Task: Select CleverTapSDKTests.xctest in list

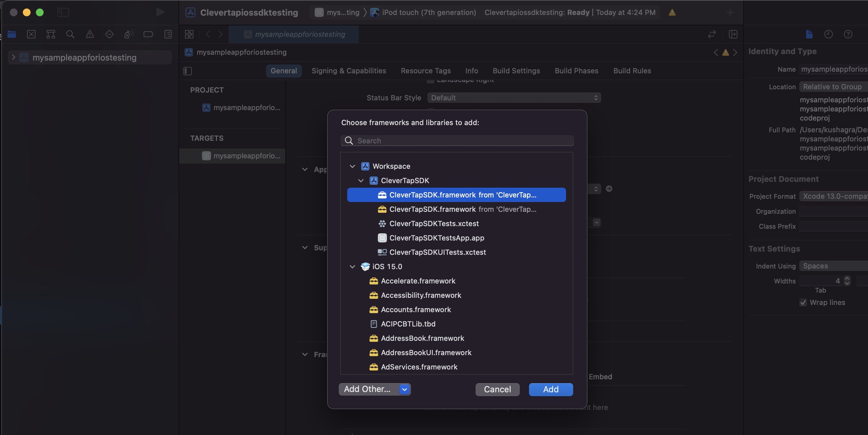Action: [x=456, y=224]
